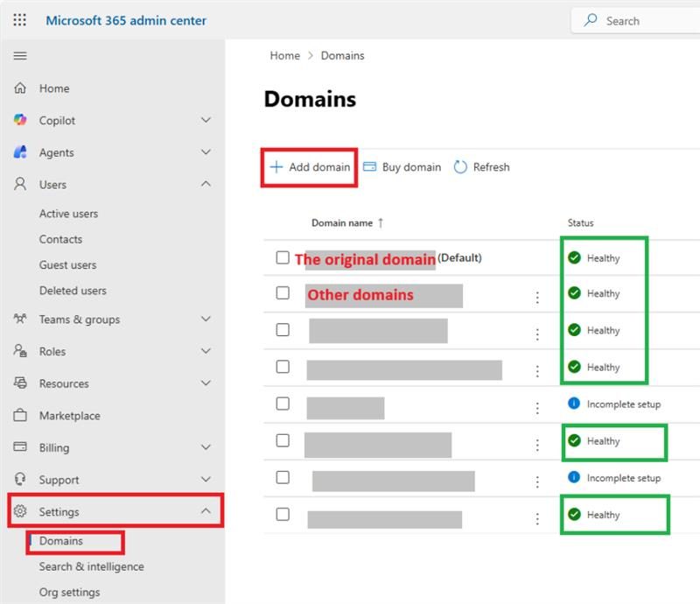This screenshot has width=700, height=604.
Task: Tick the checkbox in the sixth domain row
Action: click(x=283, y=440)
